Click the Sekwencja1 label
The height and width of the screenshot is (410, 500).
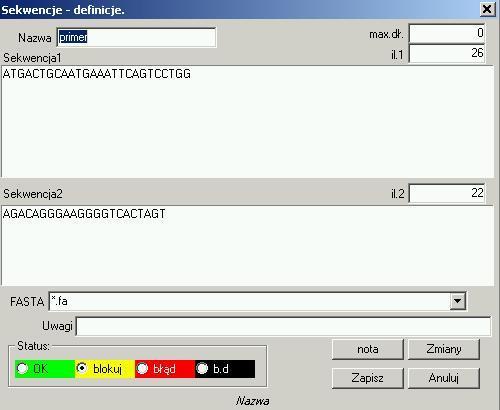coord(32,58)
